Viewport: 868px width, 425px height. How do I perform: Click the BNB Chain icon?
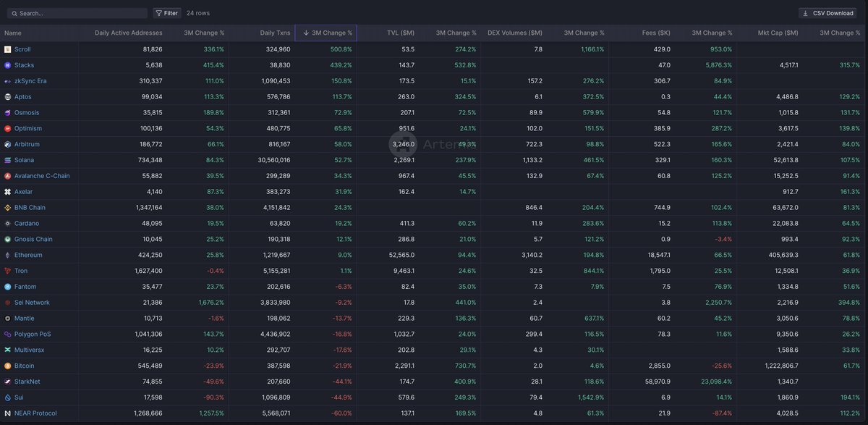(8, 208)
